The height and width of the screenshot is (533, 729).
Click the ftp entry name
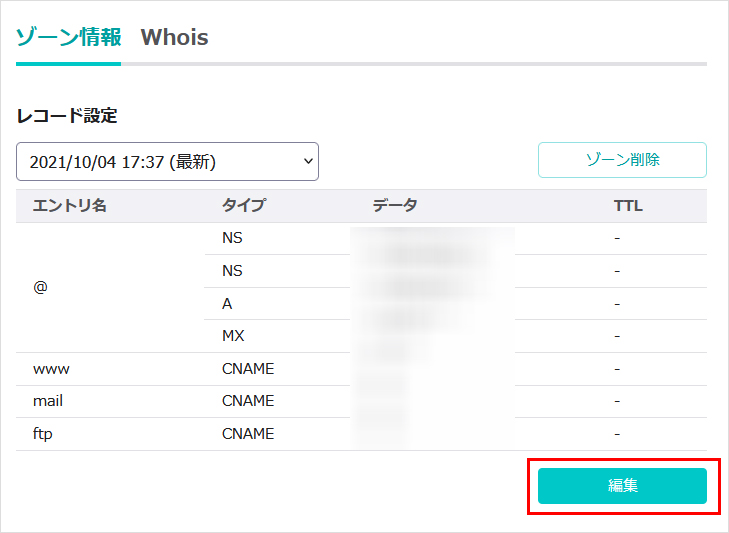(43, 434)
